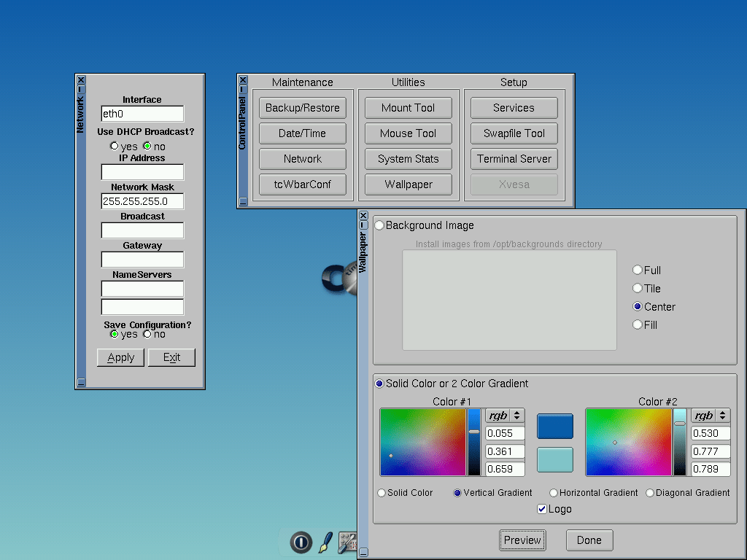The height and width of the screenshot is (560, 747).
Task: Select Tile mode for background image
Action: tap(636, 288)
